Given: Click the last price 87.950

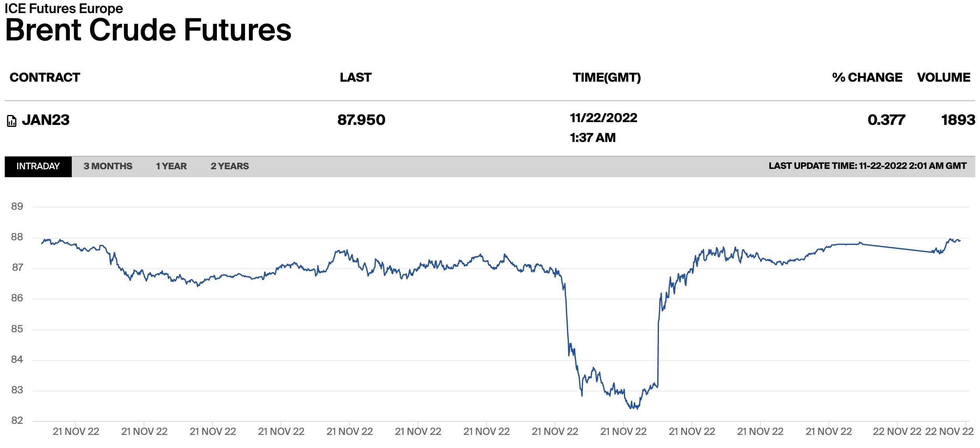Looking at the screenshot, I should tap(361, 120).
